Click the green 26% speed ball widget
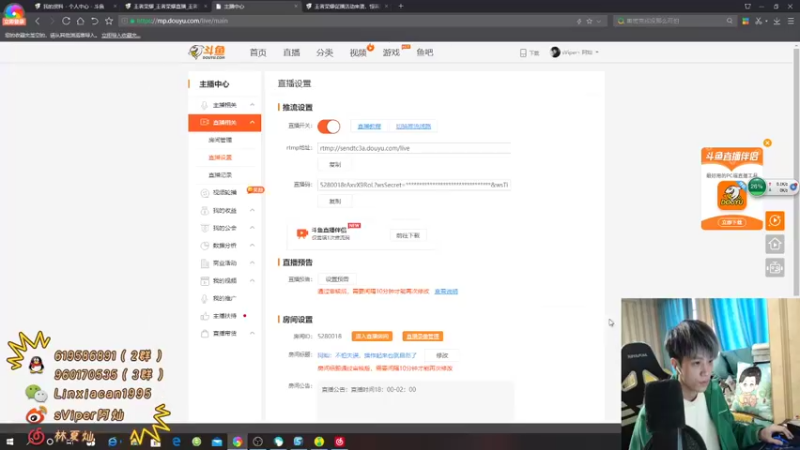This screenshot has height=450, width=800. point(757,187)
